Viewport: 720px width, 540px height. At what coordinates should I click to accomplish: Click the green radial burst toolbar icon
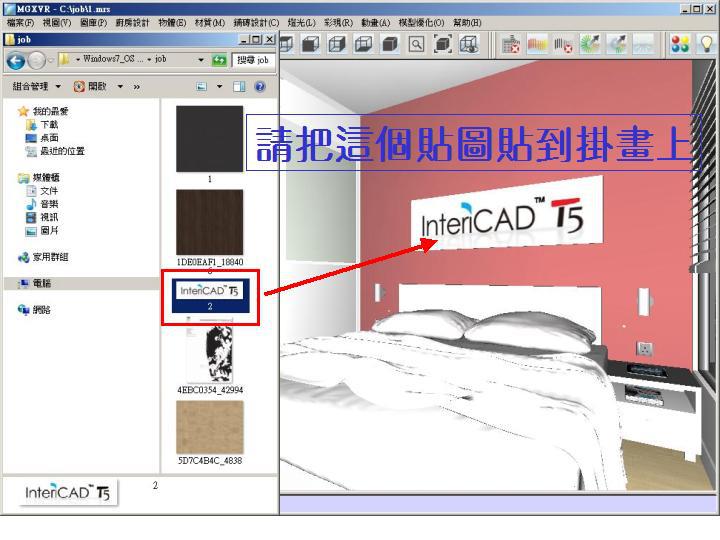589,44
